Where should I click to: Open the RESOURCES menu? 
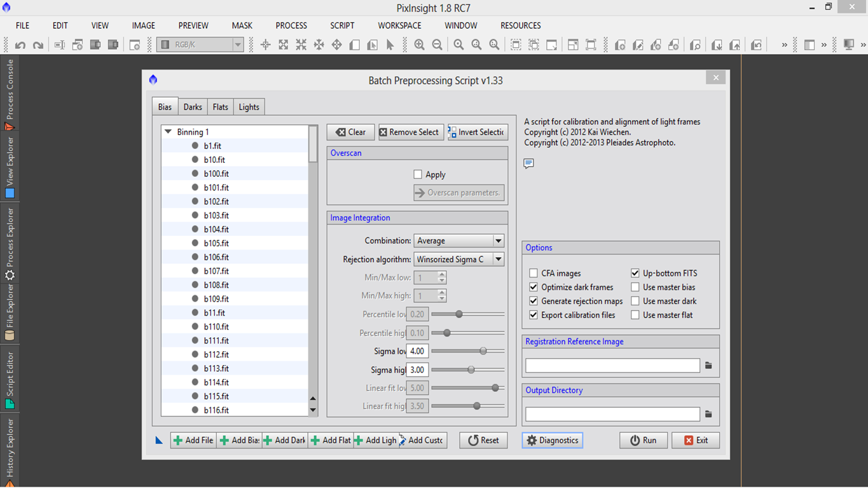(x=521, y=25)
